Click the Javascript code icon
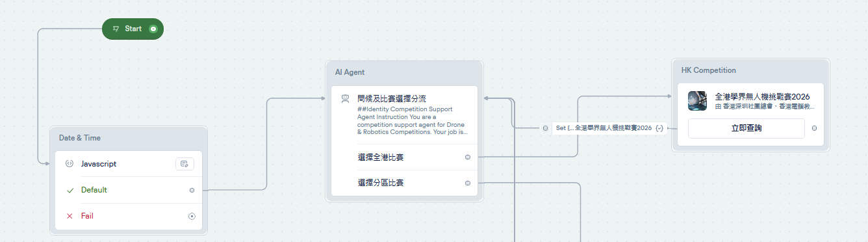This screenshot has height=242, width=868. (70, 164)
